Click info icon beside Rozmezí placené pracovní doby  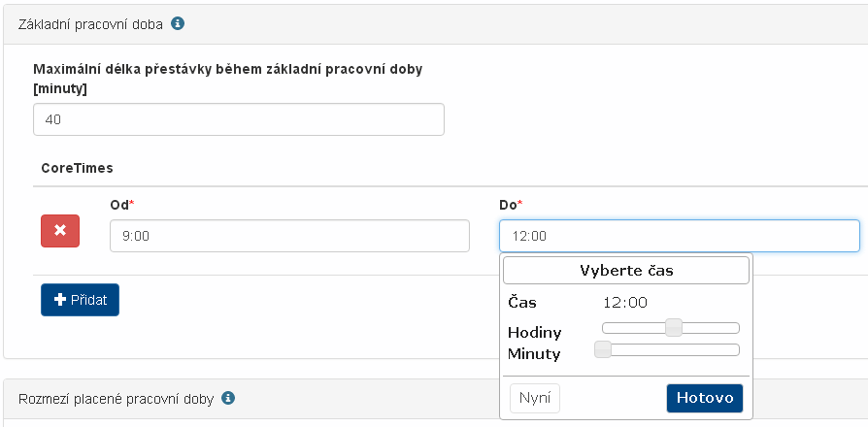point(228,398)
